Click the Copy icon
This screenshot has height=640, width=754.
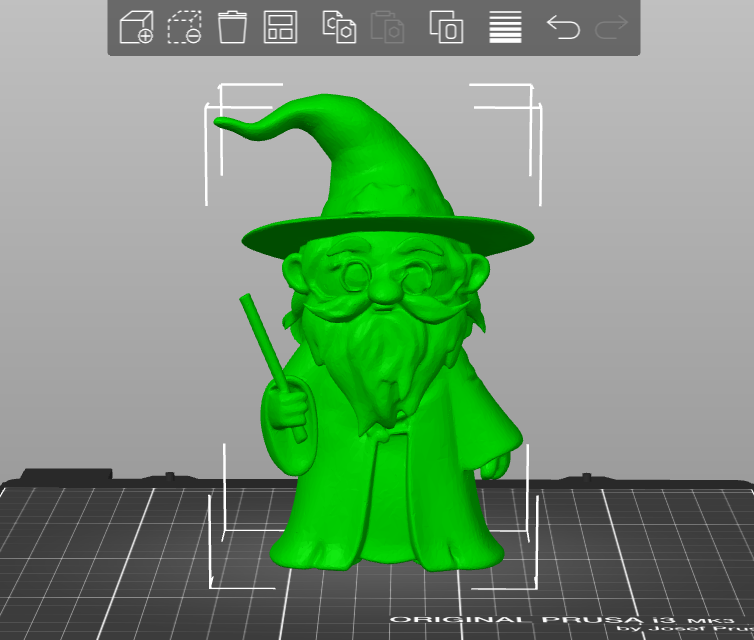[339, 27]
